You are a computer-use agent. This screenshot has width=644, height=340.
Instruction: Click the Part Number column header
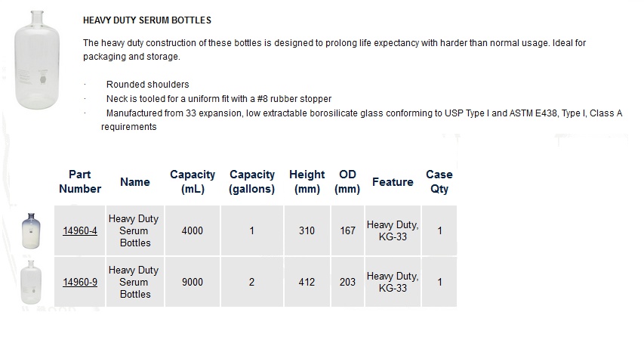(80, 182)
